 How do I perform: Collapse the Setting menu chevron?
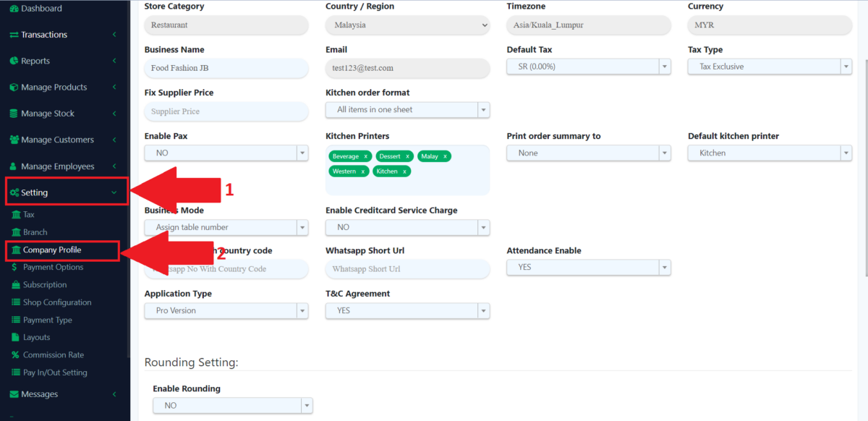(x=114, y=192)
